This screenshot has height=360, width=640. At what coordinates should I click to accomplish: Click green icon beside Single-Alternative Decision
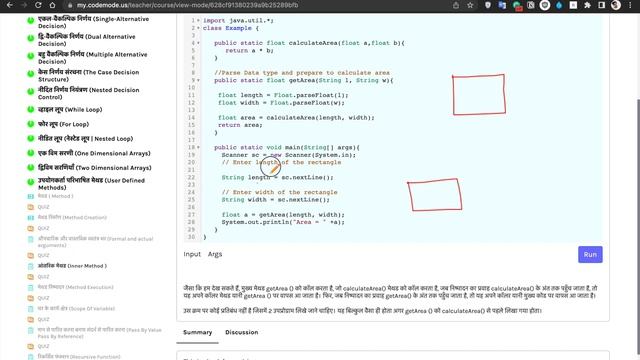(x=31, y=20)
